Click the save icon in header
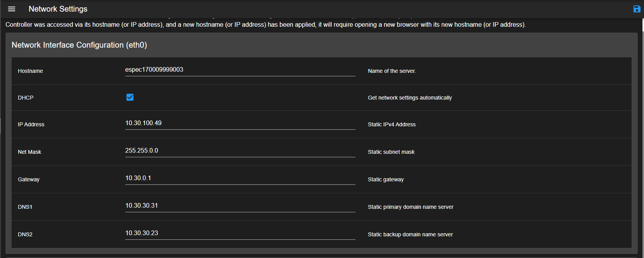This screenshot has width=644, height=258. tap(637, 9)
